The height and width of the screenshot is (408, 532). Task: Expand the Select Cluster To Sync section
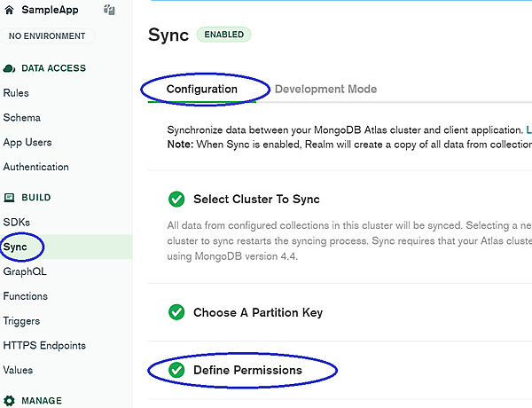pyautogui.click(x=256, y=200)
